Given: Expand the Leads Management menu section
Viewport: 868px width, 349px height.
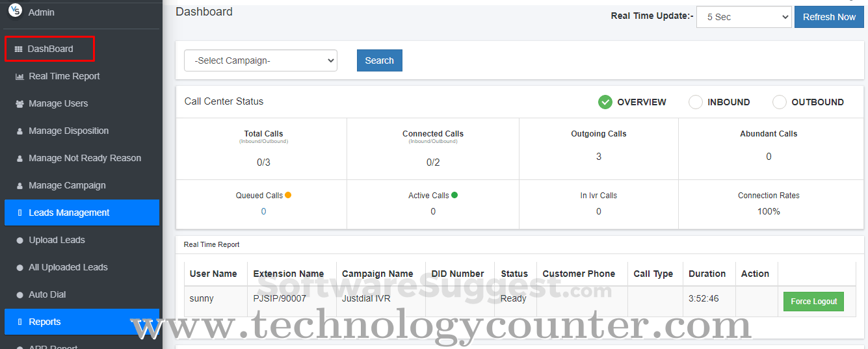Looking at the screenshot, I should [82, 213].
